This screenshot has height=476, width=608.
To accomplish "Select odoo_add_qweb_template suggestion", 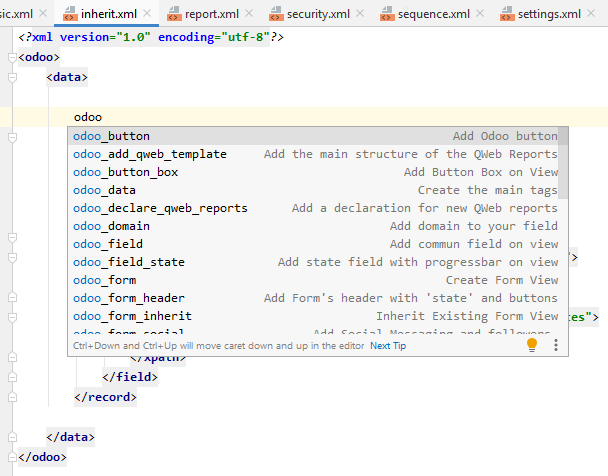I will [313, 154].
